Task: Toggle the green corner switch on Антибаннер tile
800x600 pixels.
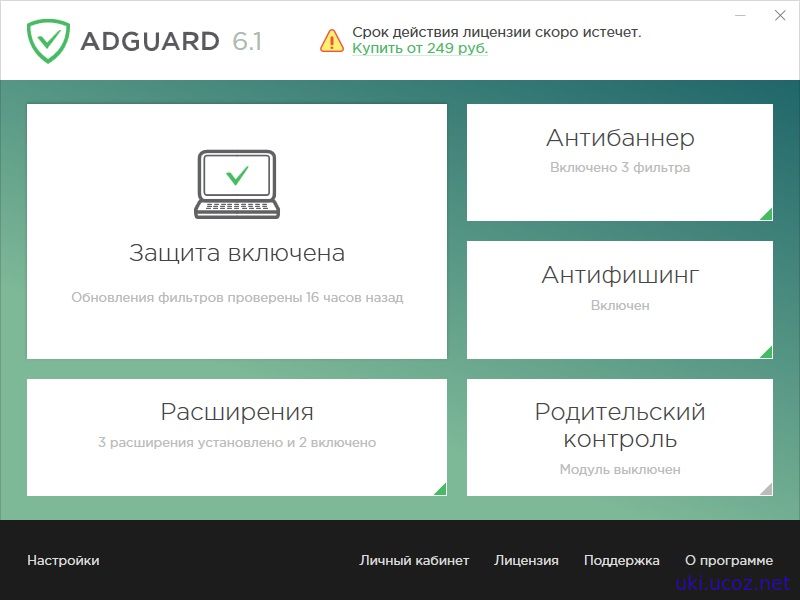Action: click(x=766, y=214)
